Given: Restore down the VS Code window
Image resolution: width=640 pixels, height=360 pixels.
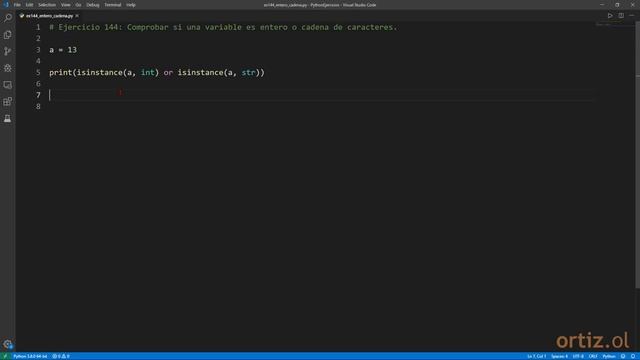Looking at the screenshot, I should click(617, 5).
